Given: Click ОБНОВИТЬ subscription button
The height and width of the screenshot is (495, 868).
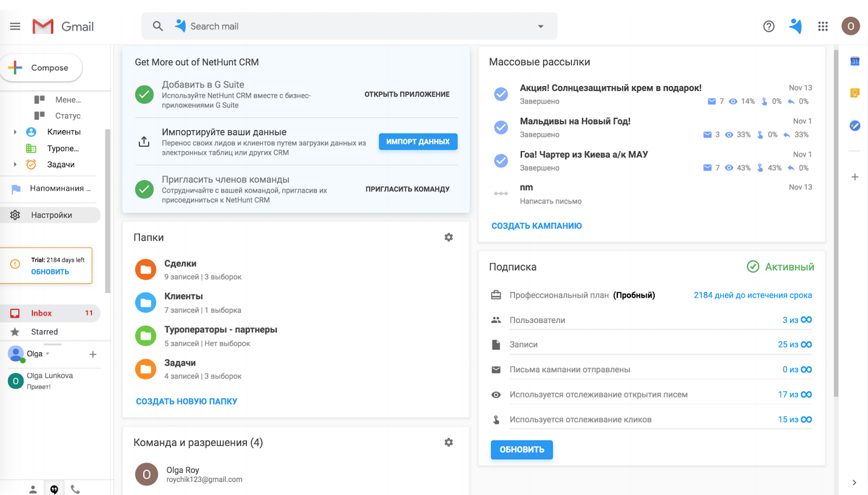Looking at the screenshot, I should pyautogui.click(x=522, y=450).
